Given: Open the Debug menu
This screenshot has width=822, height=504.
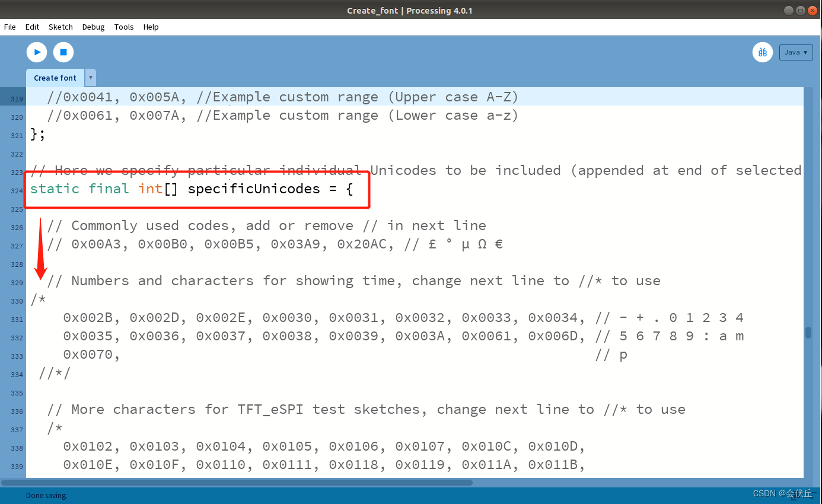Looking at the screenshot, I should tap(93, 27).
